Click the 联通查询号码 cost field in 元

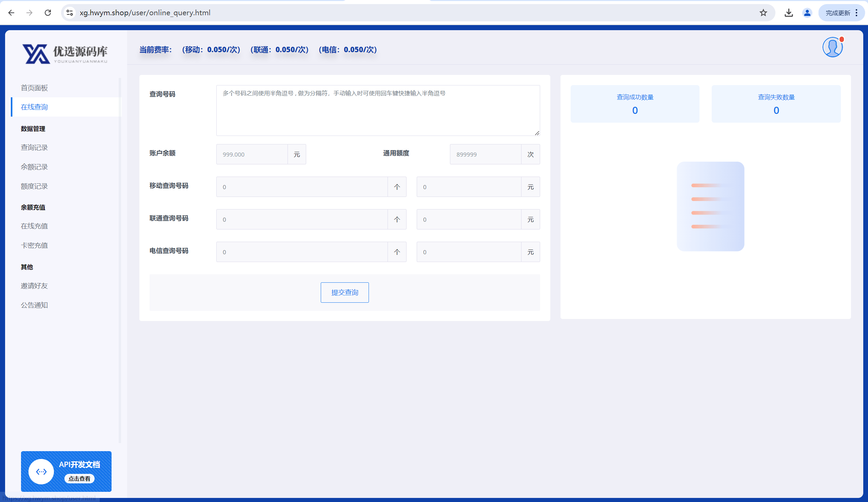(469, 219)
